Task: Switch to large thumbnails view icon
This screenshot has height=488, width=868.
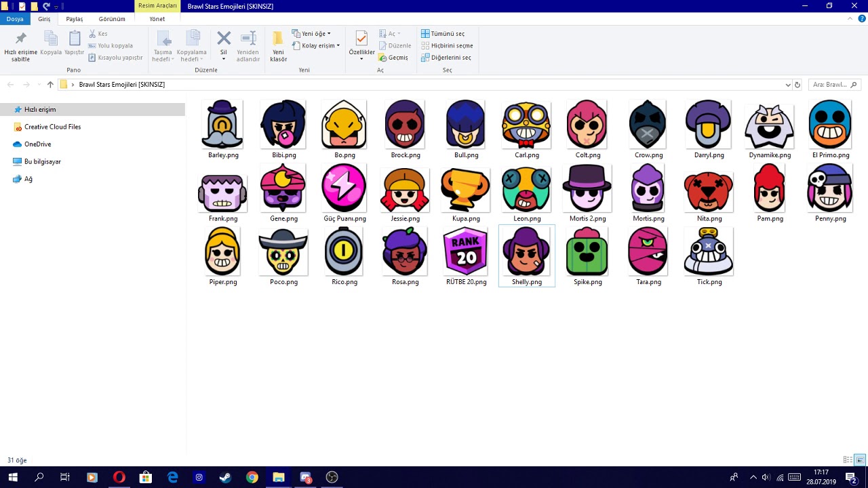Action: (x=860, y=460)
